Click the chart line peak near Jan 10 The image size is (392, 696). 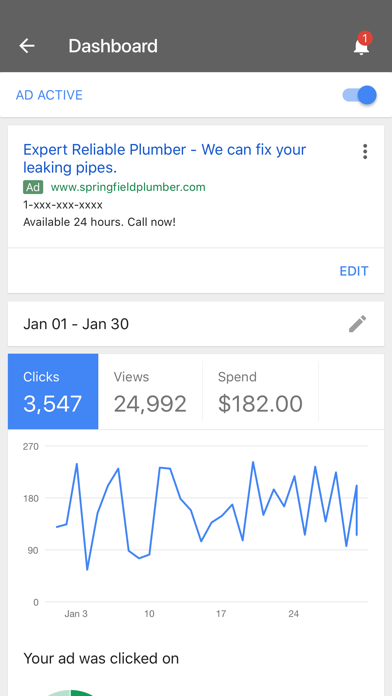pos(160,468)
